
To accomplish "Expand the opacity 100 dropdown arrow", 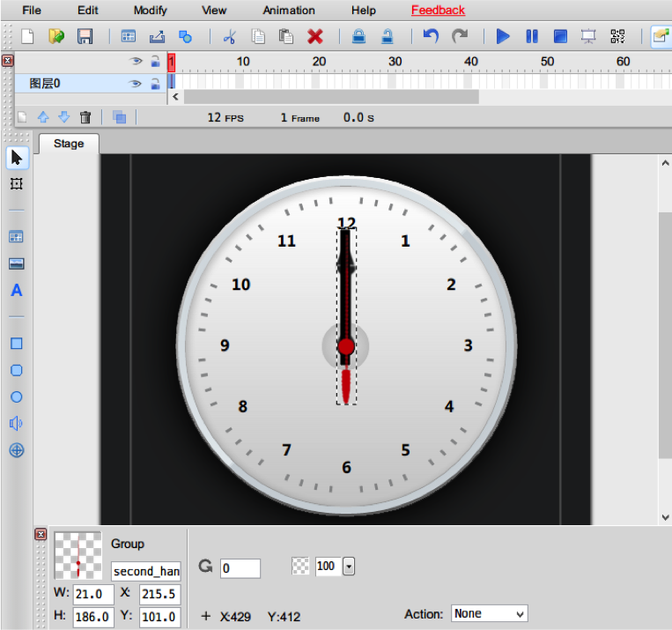I will (348, 567).
